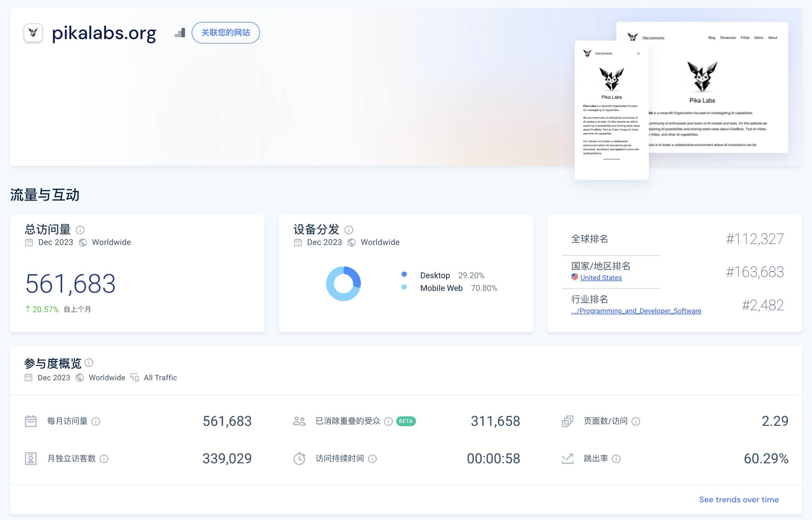Click the global rank #112,327 value
Viewport: 812px width, 520px height.
[x=754, y=239]
